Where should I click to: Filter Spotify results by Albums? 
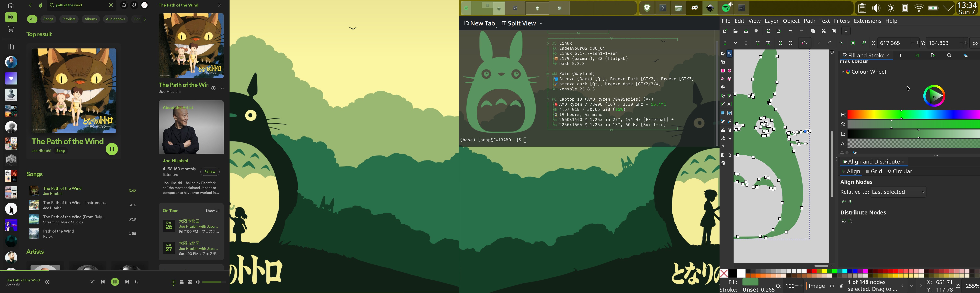[91, 19]
